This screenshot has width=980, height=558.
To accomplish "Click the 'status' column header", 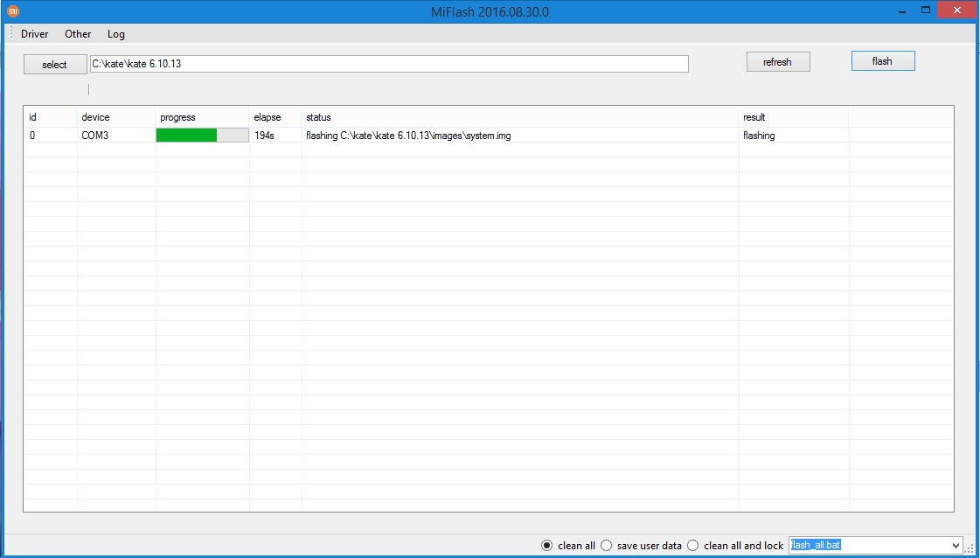I will coord(318,117).
